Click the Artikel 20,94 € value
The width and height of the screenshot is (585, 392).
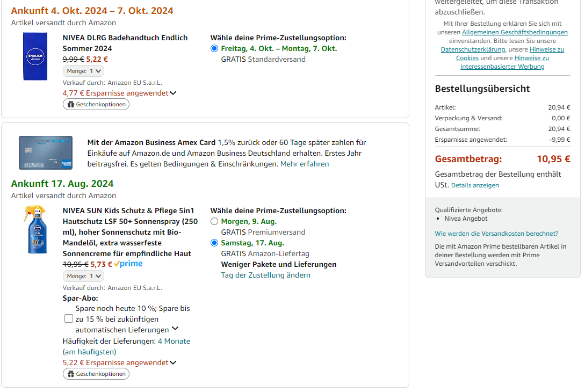[559, 107]
